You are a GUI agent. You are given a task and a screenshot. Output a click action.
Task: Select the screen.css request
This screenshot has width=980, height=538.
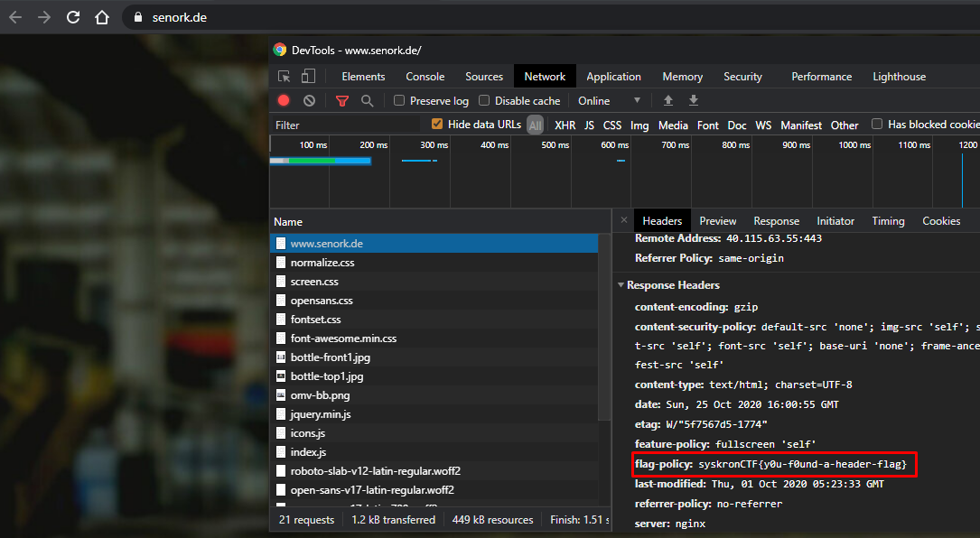434,282
